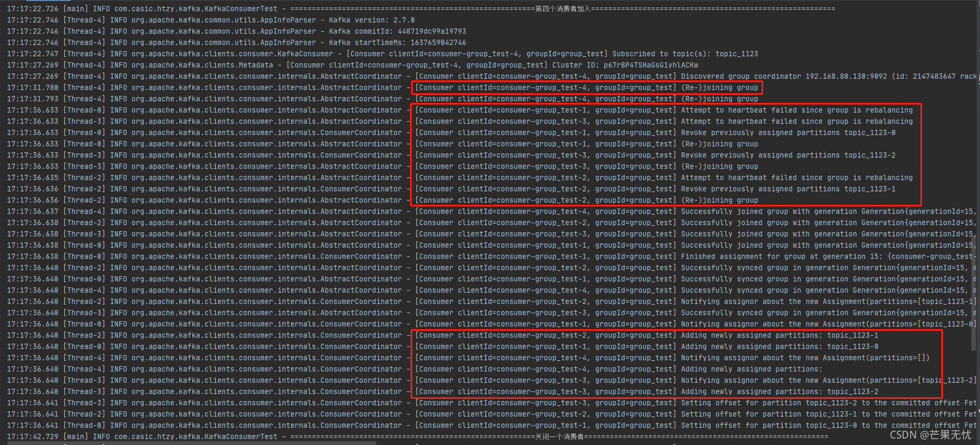This screenshot has width=980, height=445.
Task: Click test-2 'Notifying assignor about the new Assignment'
Action: pos(829,301)
